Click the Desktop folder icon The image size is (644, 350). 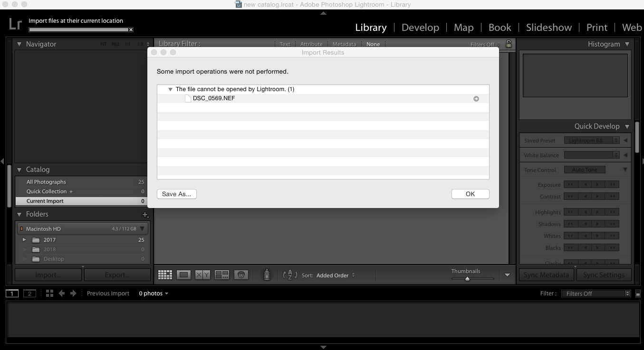(36, 259)
